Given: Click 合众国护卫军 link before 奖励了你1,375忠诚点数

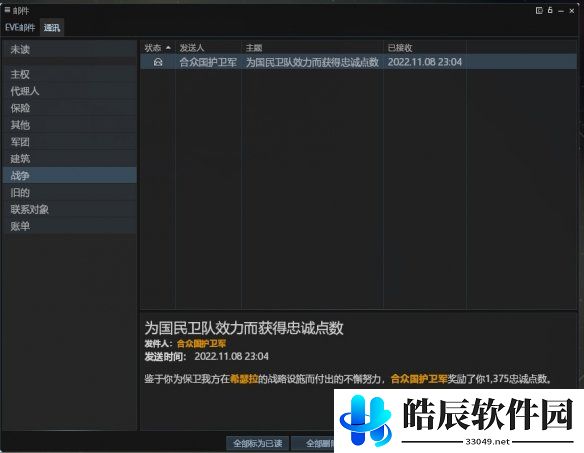Looking at the screenshot, I should [x=419, y=379].
